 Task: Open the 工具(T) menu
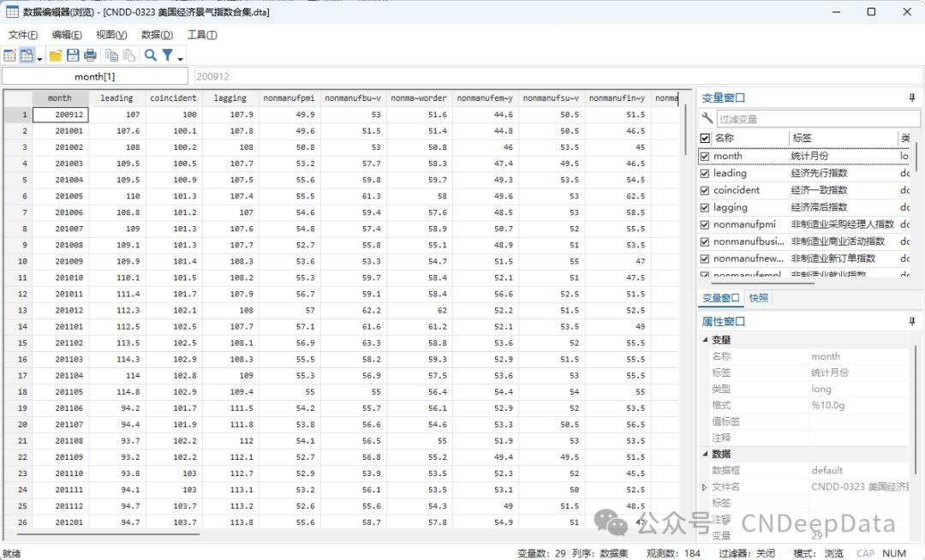(x=202, y=35)
